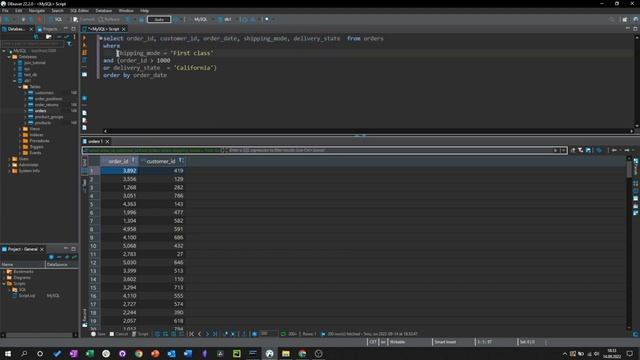This screenshot has width=640, height=360.
Task: Open the Navigate menu
Action: 37,11
